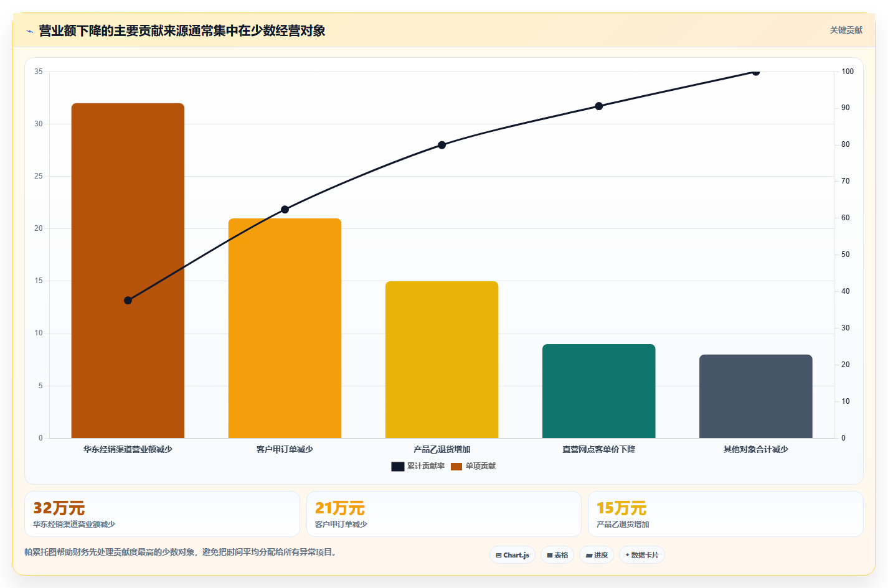Image resolution: width=888 pixels, height=588 pixels.
Task: Open the 15万元 summary card
Action: pos(725,514)
